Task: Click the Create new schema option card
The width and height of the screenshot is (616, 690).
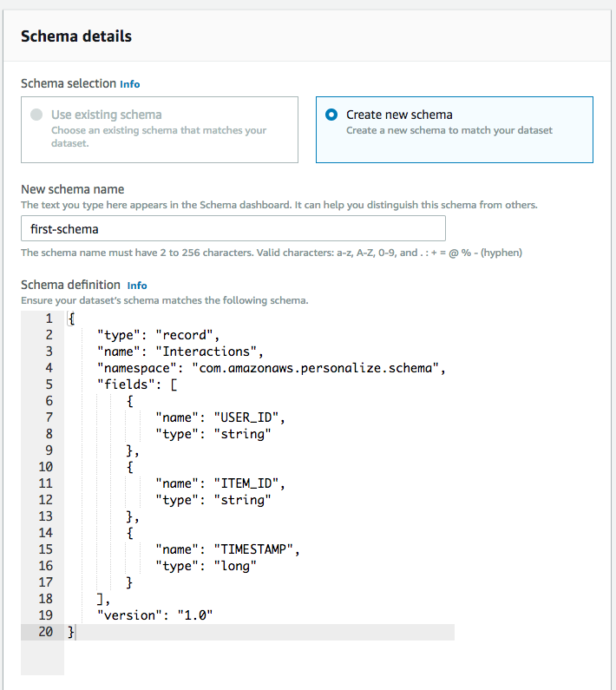Action: click(455, 130)
